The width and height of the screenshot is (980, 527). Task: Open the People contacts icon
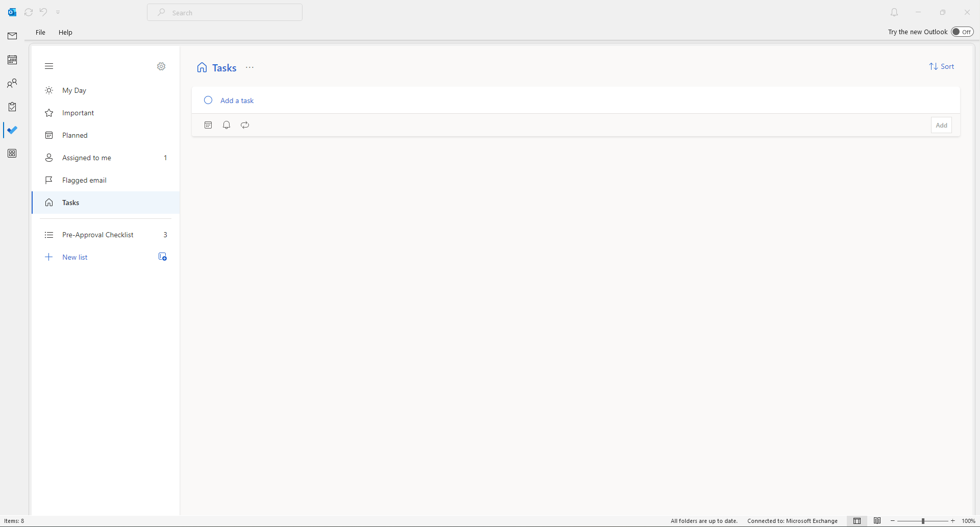12,83
